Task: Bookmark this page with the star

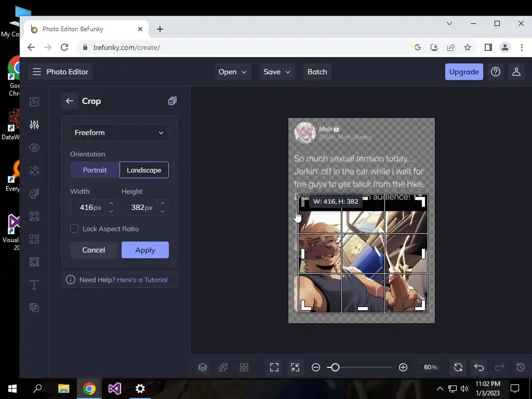Action: 468,47
